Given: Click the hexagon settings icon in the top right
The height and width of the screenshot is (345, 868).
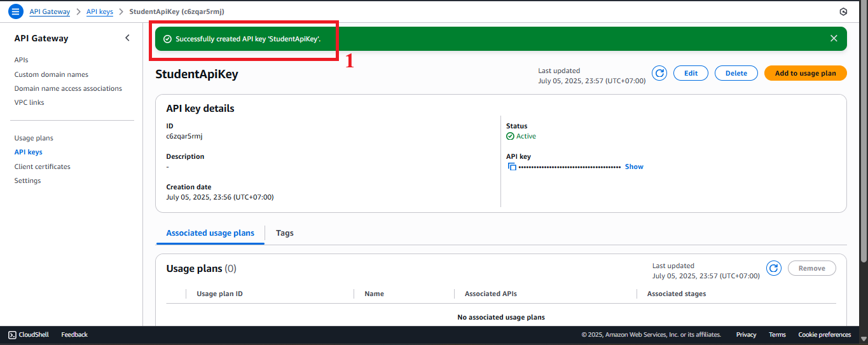Looking at the screenshot, I should pos(843,11).
